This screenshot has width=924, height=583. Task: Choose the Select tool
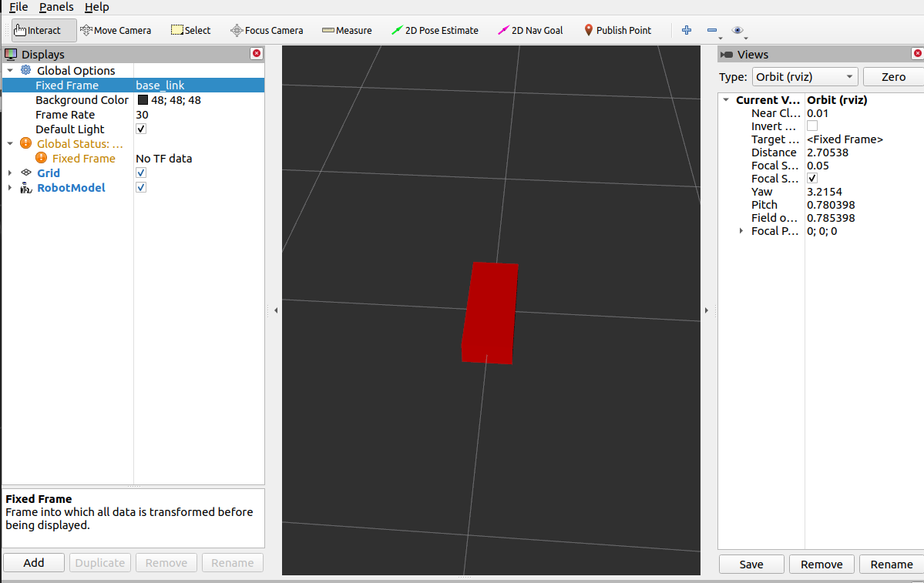coord(190,30)
